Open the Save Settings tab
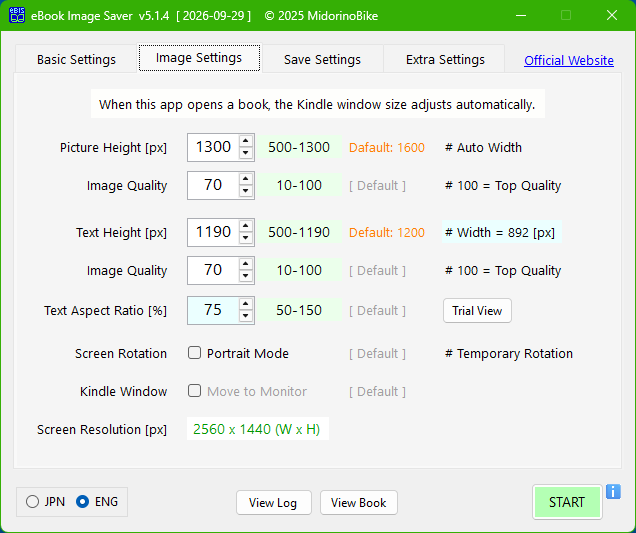636x533 pixels. coord(322,60)
